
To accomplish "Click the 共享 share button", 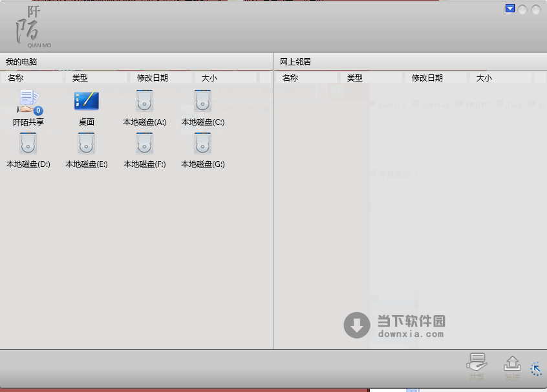I will click(477, 366).
